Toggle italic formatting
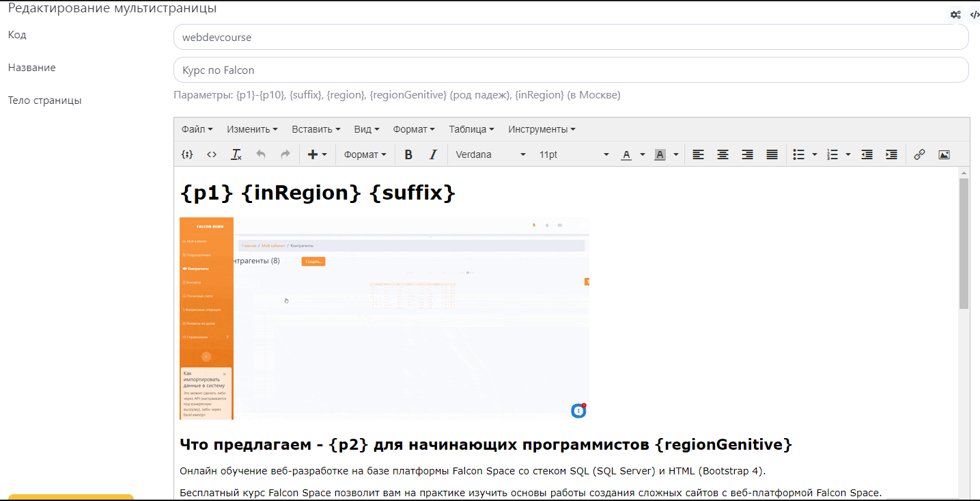This screenshot has width=980, height=501. pyautogui.click(x=433, y=154)
